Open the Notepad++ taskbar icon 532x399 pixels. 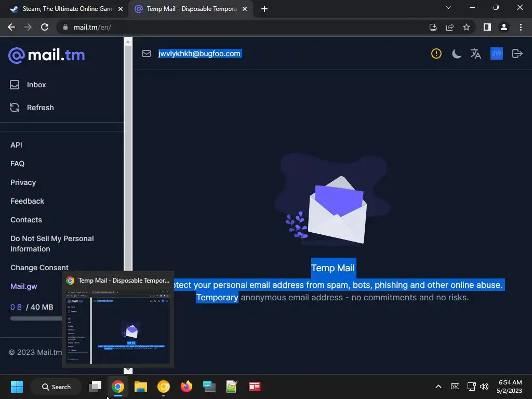(232, 387)
